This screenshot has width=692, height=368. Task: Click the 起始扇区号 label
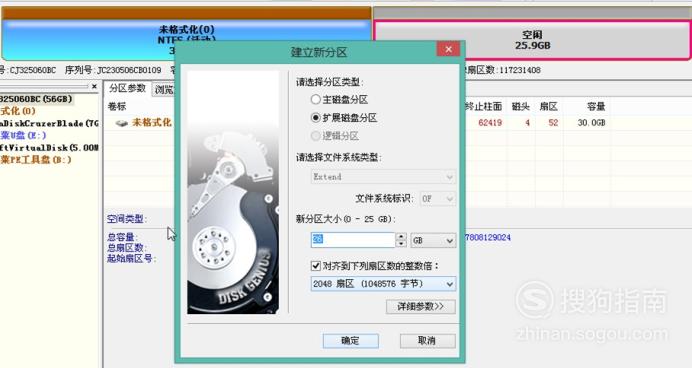coord(131,258)
